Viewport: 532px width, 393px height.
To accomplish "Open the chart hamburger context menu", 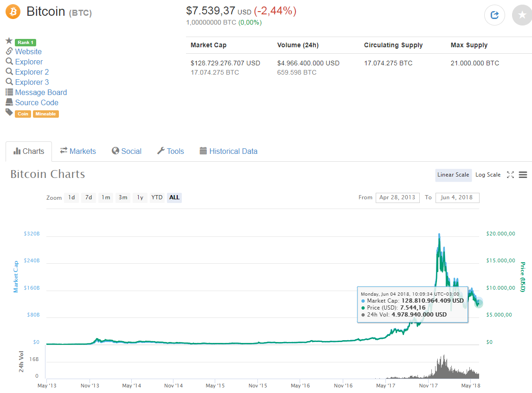I will tap(523, 175).
